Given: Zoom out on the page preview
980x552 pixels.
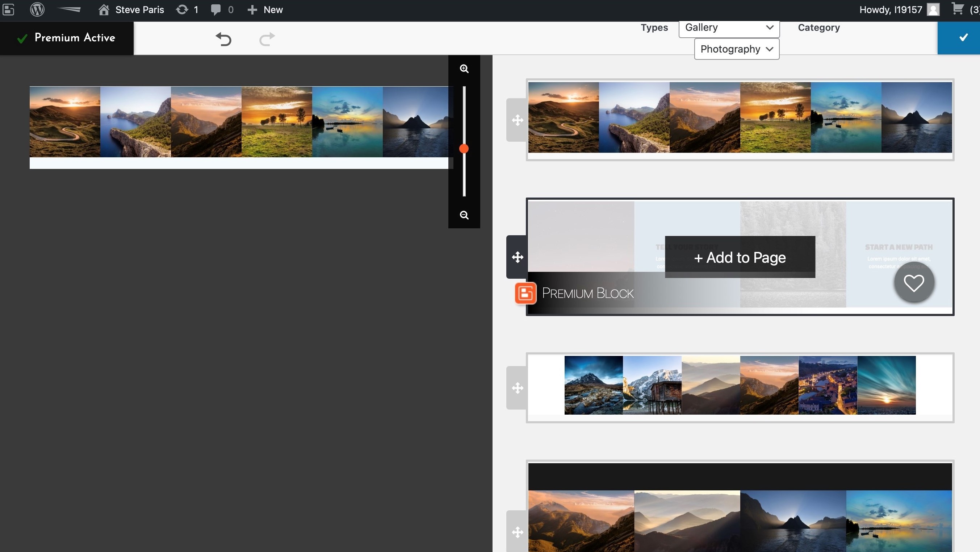Looking at the screenshot, I should 464,215.
